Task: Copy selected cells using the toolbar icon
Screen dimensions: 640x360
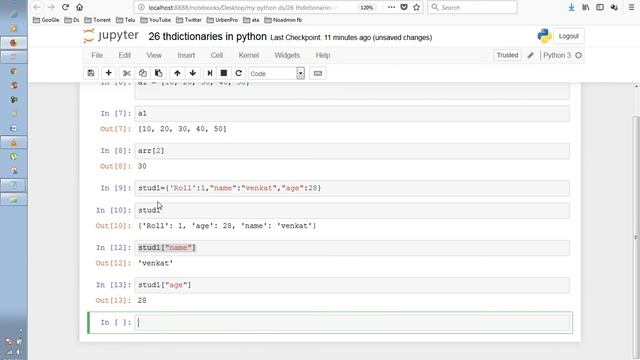Action: pyautogui.click(x=142, y=73)
